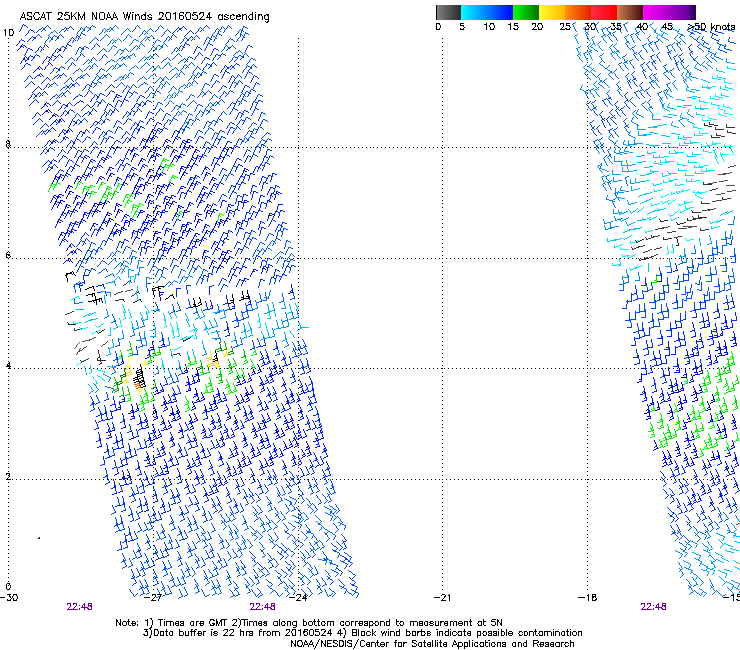
Task: Click the brown 35-40 knots color segment
Action: [x=630, y=12]
